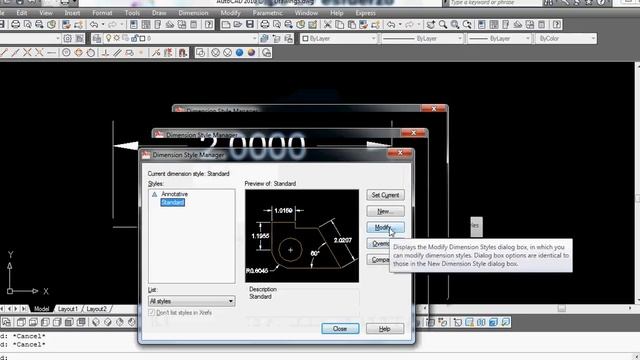640x360 pixels.
Task: Click the Workspace Settings gear icon
Action: (67, 38)
